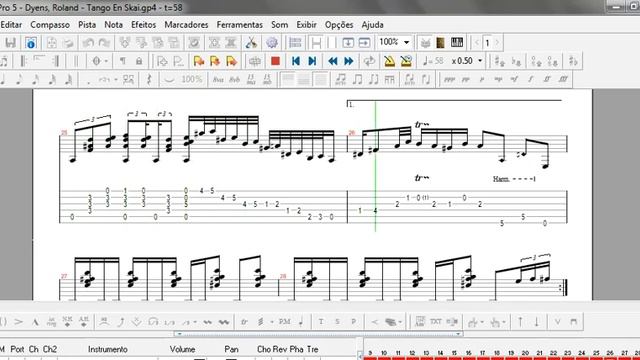Open the Compasso menu
The width and height of the screenshot is (640, 360).
pyautogui.click(x=50, y=25)
